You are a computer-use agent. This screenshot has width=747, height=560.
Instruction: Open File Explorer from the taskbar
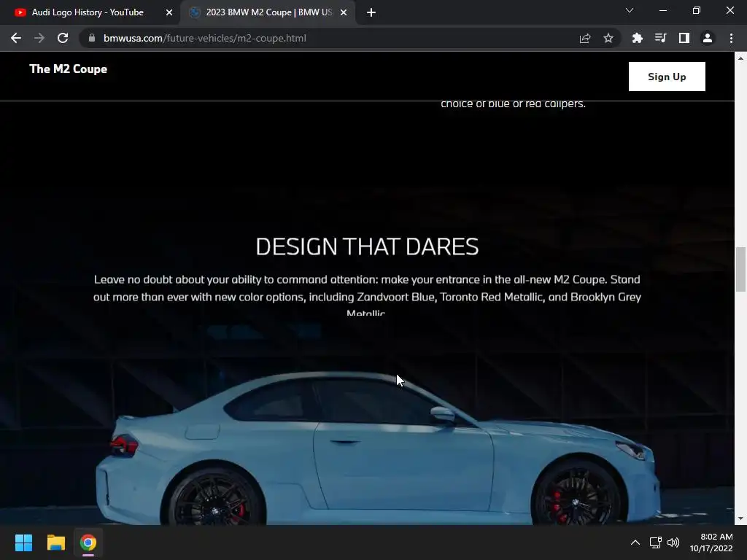tap(55, 542)
